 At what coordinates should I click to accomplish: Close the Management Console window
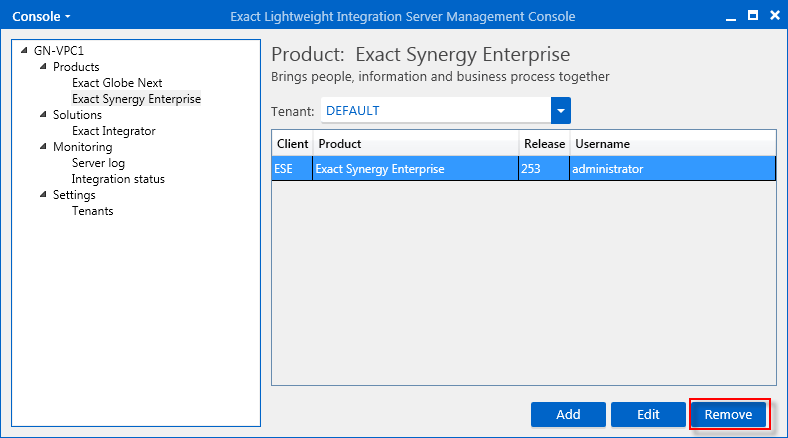click(x=775, y=16)
